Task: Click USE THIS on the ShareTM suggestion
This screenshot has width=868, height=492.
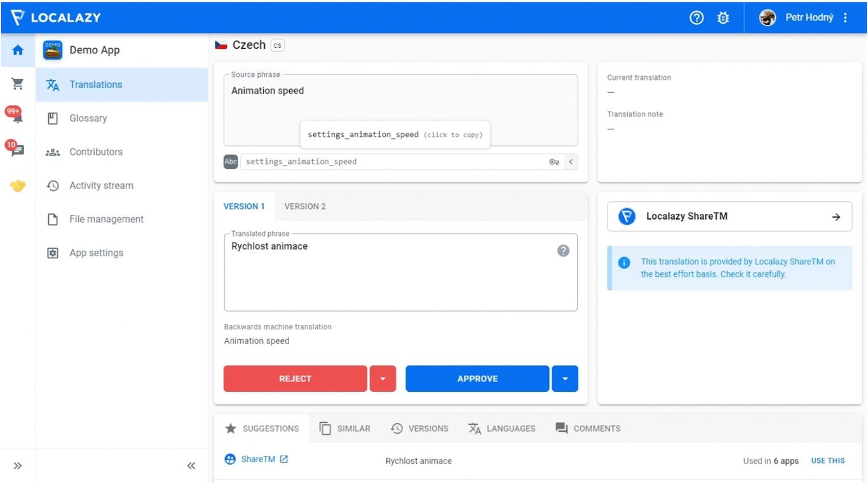Action: [x=827, y=460]
